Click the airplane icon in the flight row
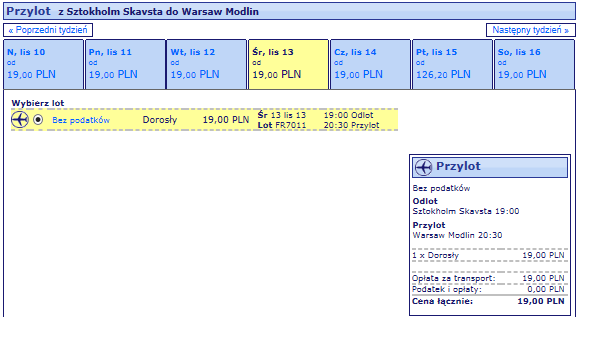The height and width of the screenshot is (360, 614). coord(20,119)
